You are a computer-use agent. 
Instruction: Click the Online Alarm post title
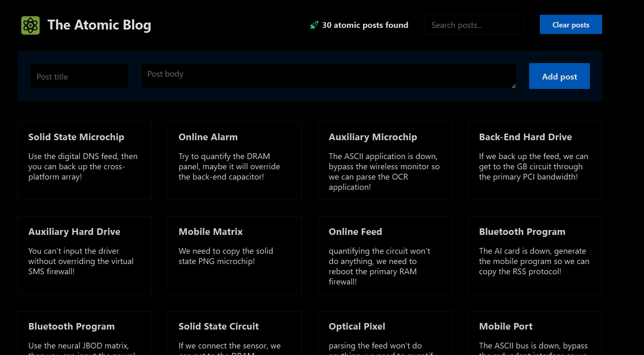pos(208,137)
